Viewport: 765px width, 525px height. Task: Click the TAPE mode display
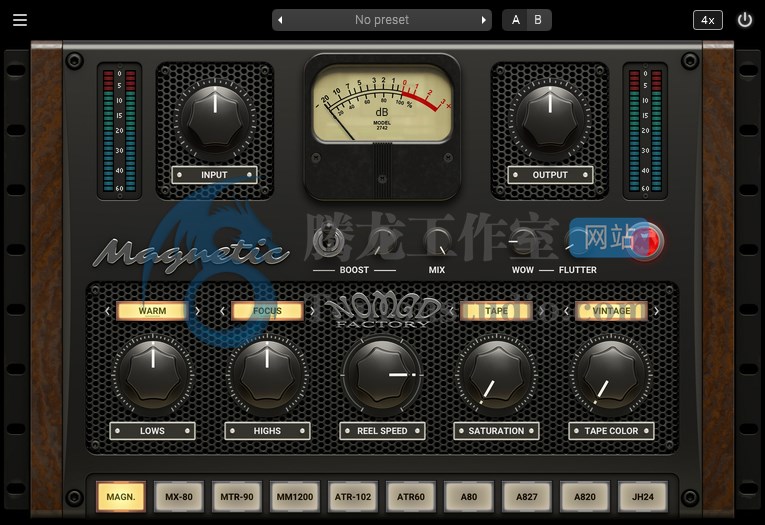(x=496, y=311)
